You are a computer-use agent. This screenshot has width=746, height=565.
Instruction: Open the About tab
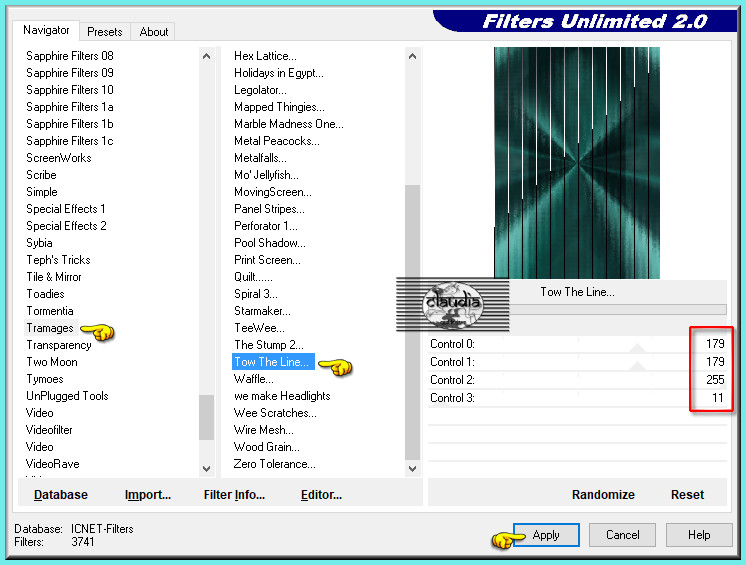154,32
